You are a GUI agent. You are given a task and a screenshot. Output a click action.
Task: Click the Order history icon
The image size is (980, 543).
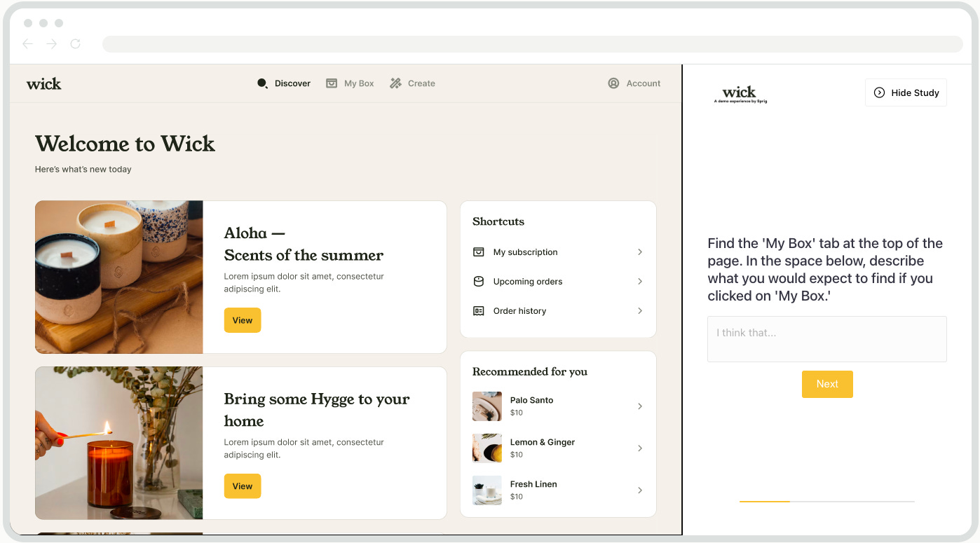pos(479,311)
